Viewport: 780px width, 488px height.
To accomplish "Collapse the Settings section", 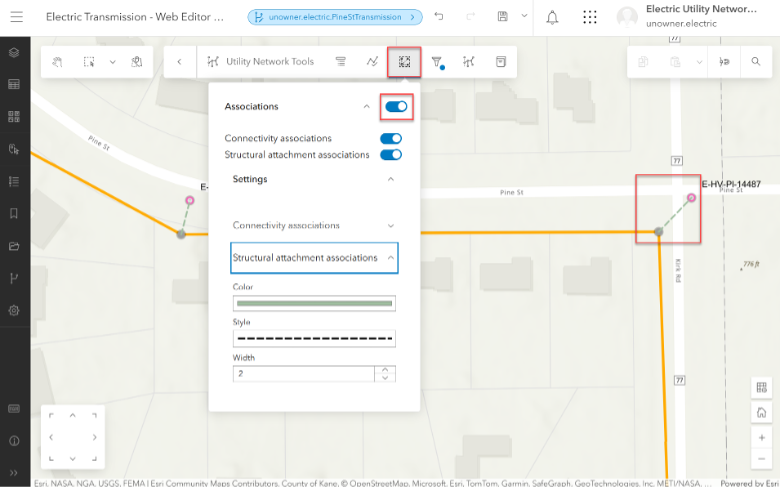I will coord(390,179).
